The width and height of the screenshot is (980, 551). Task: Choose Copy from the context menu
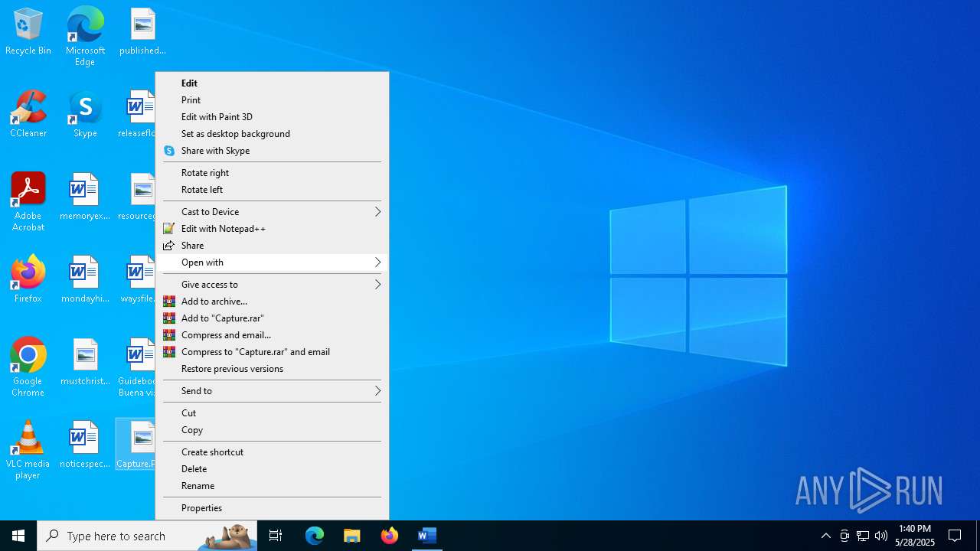272,430
